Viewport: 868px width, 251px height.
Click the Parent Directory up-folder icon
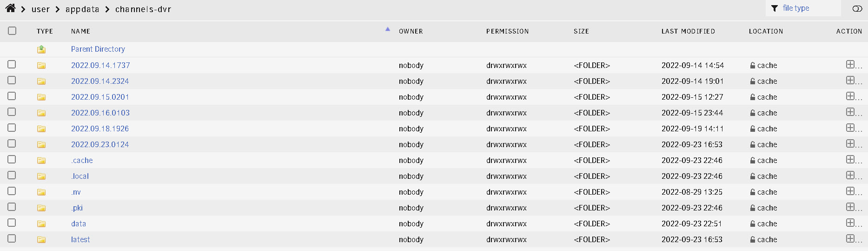[41, 49]
